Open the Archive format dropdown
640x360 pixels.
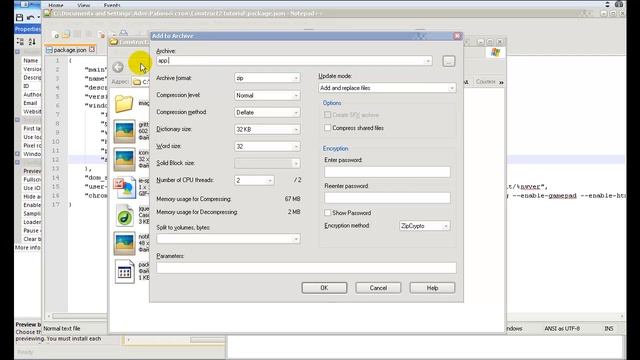pyautogui.click(x=296, y=78)
